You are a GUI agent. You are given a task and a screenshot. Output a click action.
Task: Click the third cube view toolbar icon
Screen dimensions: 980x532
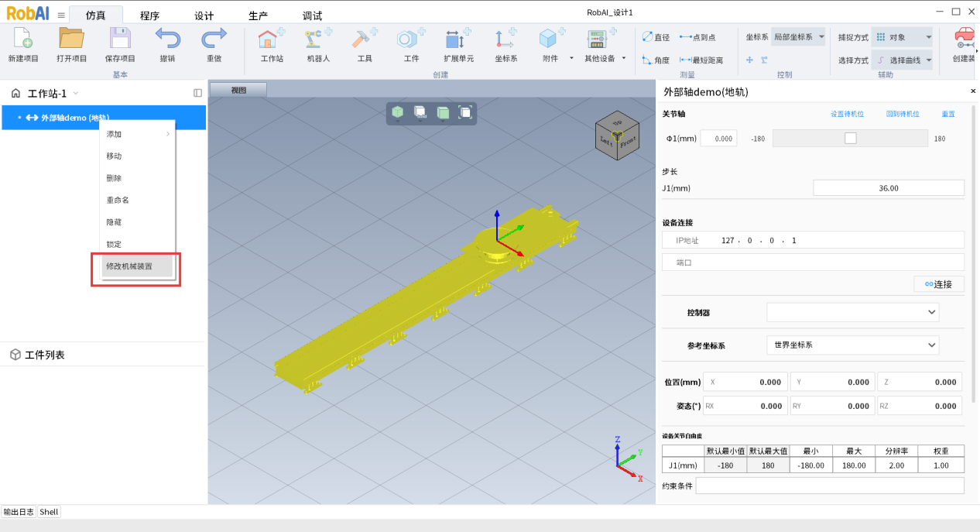coord(443,112)
